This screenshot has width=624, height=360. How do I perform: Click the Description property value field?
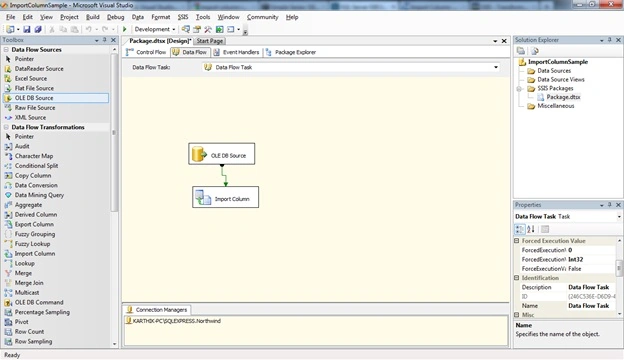click(591, 287)
